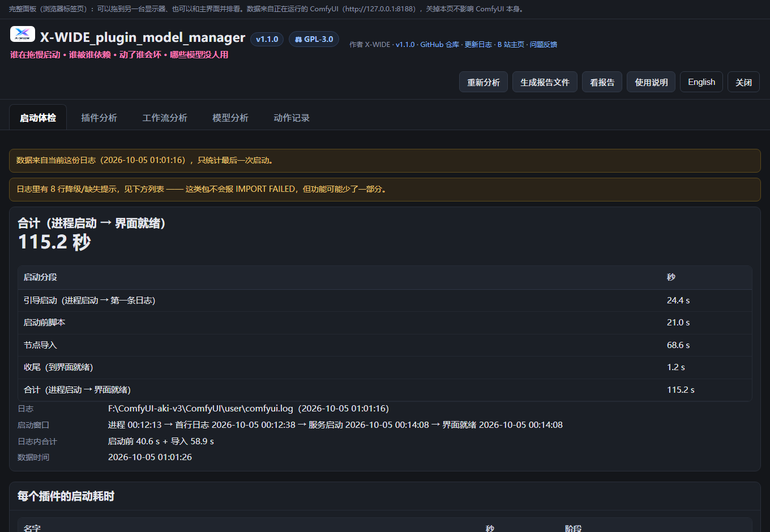Click the 启动窗口 timeline text
770x532 pixels.
coord(335,425)
